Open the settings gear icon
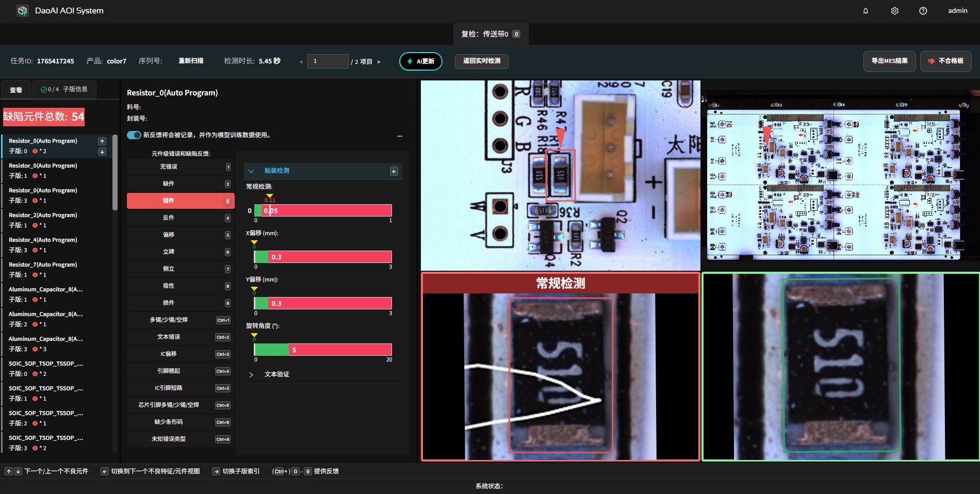 [894, 11]
